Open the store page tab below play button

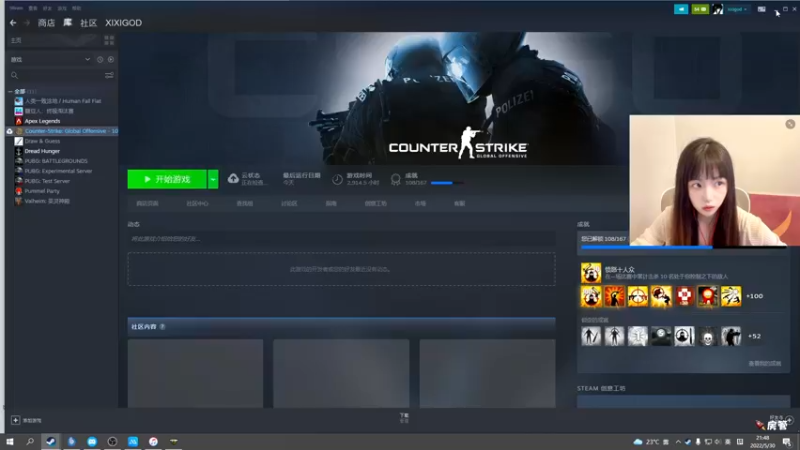(x=147, y=204)
